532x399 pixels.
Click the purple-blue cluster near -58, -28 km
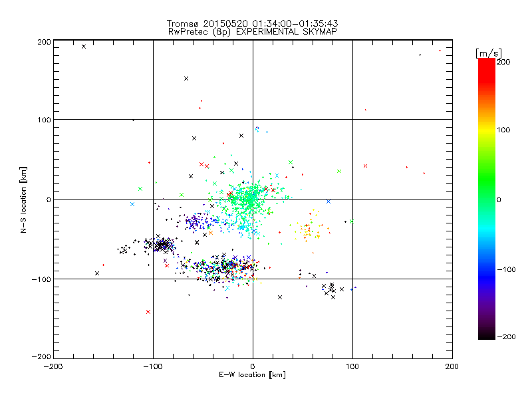[x=194, y=221]
